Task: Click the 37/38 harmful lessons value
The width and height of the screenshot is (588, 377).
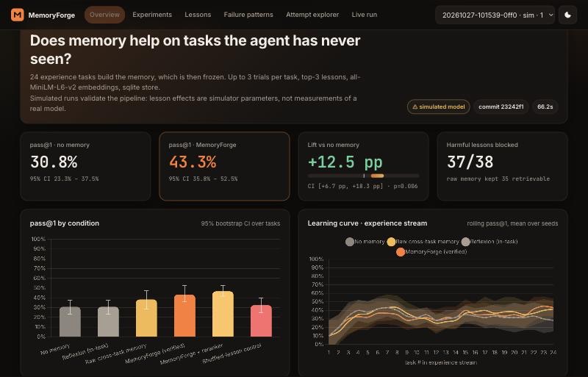Action: pyautogui.click(x=470, y=162)
